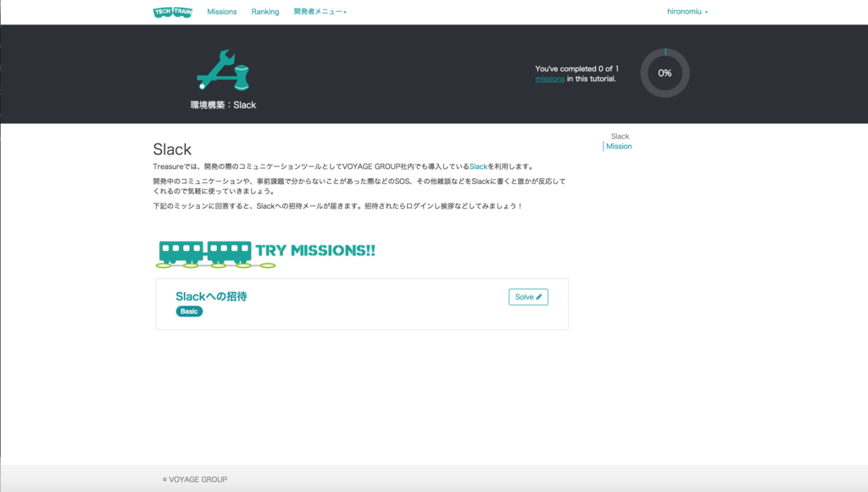Open the Slackへの招待 mission title
The width and height of the screenshot is (868, 492).
211,296
